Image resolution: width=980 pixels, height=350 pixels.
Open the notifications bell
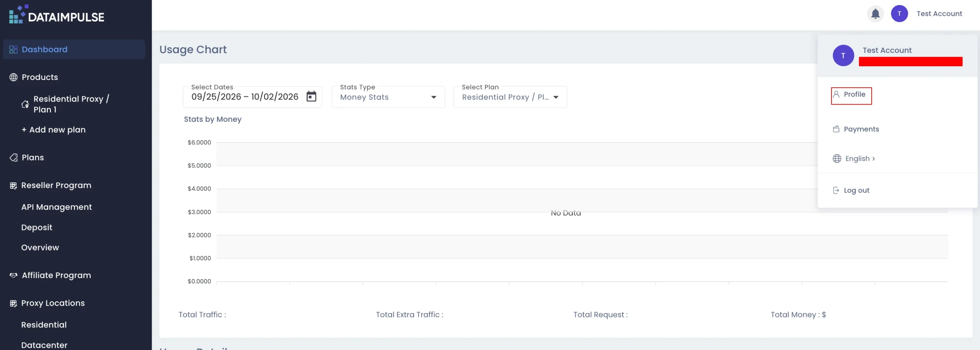875,14
